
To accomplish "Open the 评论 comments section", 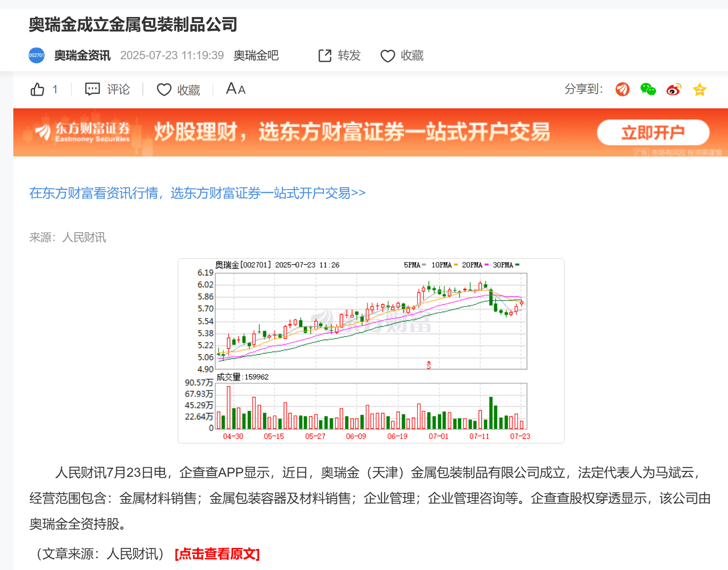I will (x=119, y=89).
